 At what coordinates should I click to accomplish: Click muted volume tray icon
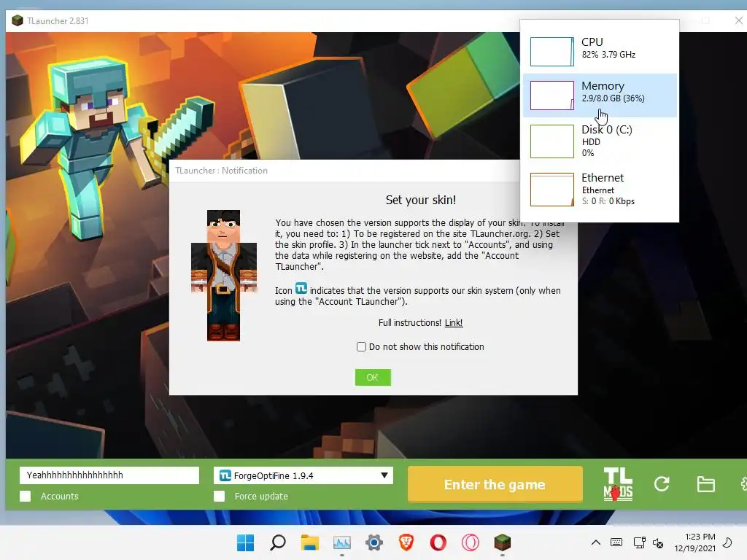(658, 542)
